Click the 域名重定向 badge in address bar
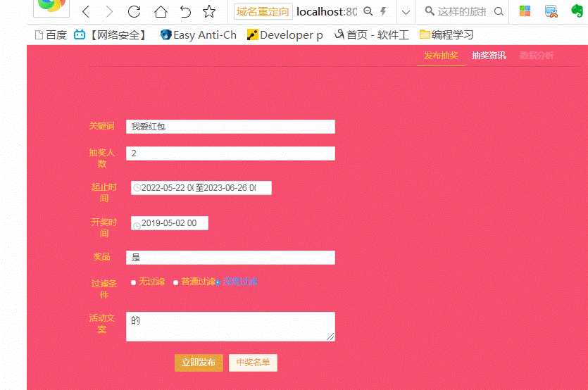The height and width of the screenshot is (390, 588). (263, 12)
